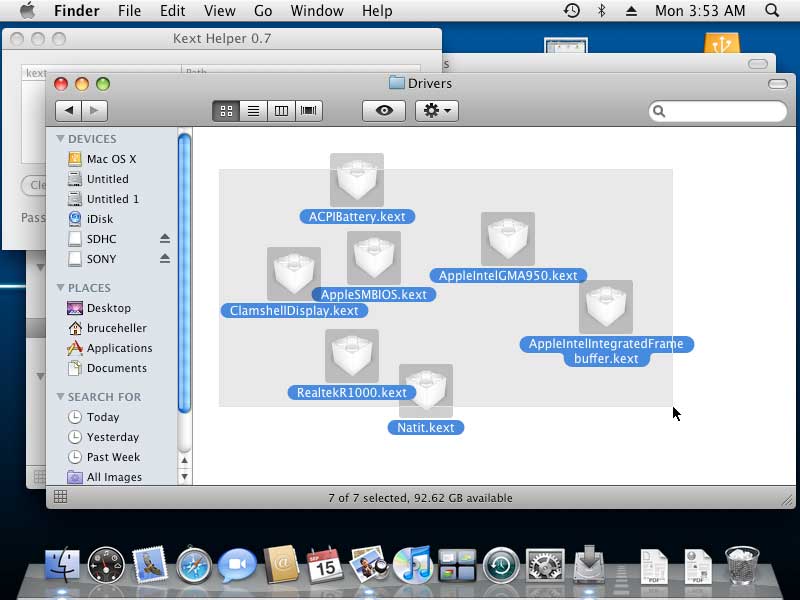800x600 pixels.
Task: Select the AppleIntelIntegratedFramebuffer.kext file icon
Action: [606, 307]
